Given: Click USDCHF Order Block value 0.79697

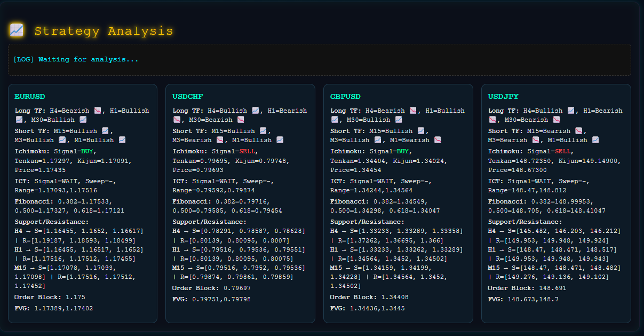Looking at the screenshot, I should point(236,288).
